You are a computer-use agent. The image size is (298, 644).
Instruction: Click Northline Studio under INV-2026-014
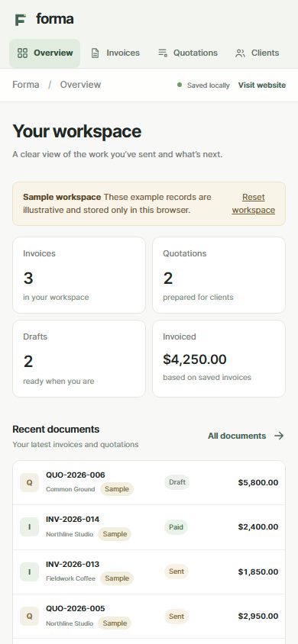click(69, 534)
